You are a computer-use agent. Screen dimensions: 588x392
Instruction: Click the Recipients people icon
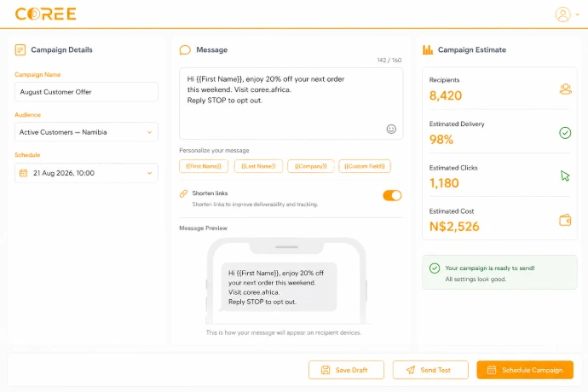click(x=565, y=89)
